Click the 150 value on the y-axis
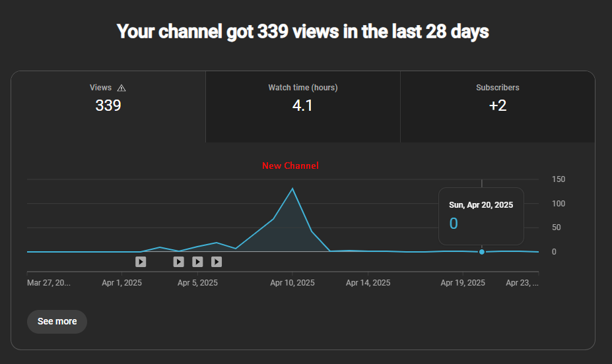 pyautogui.click(x=558, y=179)
